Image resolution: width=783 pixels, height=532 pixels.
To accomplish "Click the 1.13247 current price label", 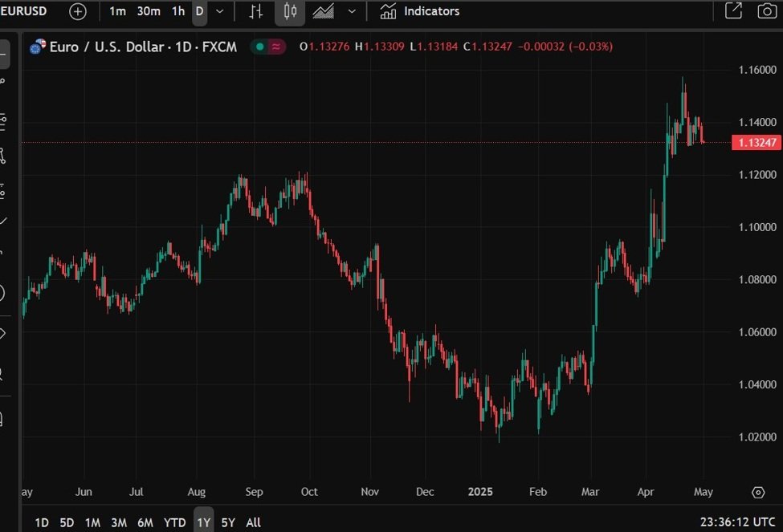I will 755,143.
